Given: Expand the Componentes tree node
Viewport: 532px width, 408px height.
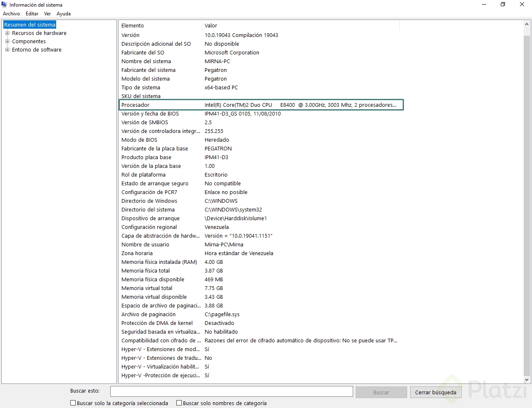Looking at the screenshot, I should coord(7,42).
